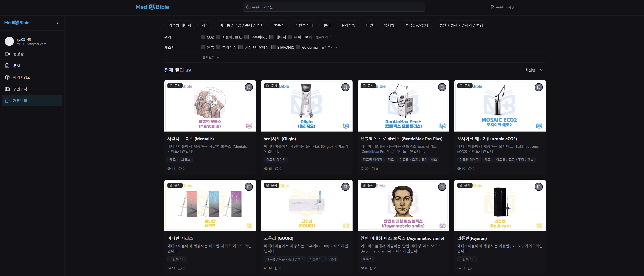Image resolution: width=644 pixels, height=276 pixels.
Task: Click the 커뮤니티 chat bubble icon
Action: [x=7, y=101]
